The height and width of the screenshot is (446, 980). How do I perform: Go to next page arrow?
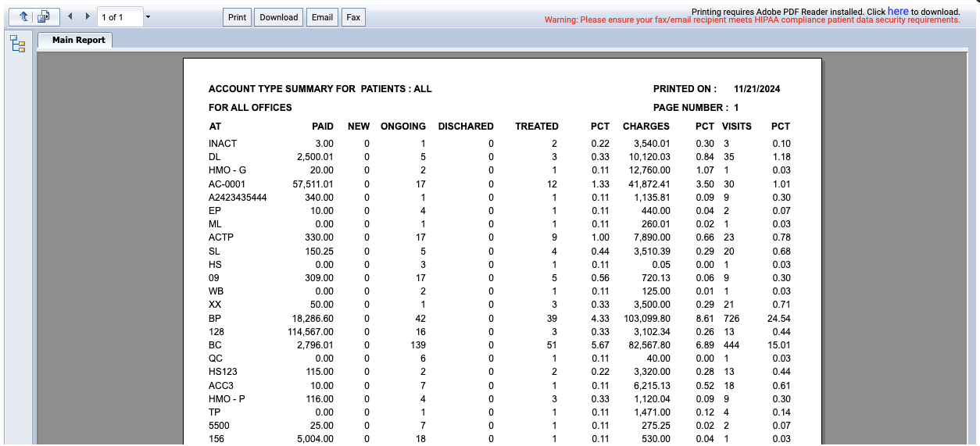(x=88, y=16)
